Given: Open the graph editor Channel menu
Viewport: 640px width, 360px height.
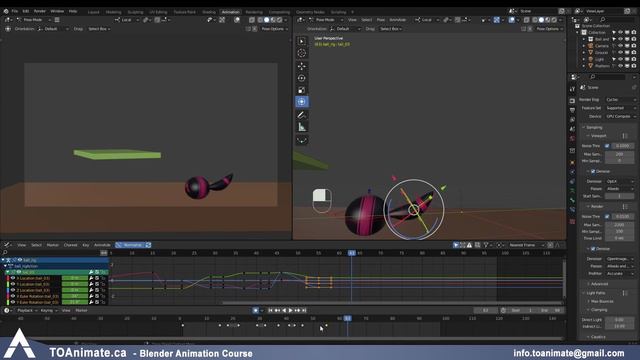Looking at the screenshot, I should (x=70, y=245).
